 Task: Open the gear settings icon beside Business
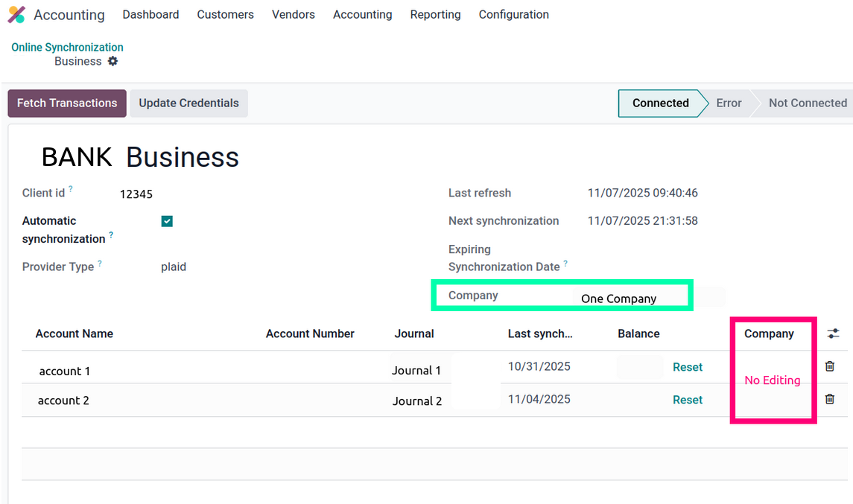click(112, 61)
